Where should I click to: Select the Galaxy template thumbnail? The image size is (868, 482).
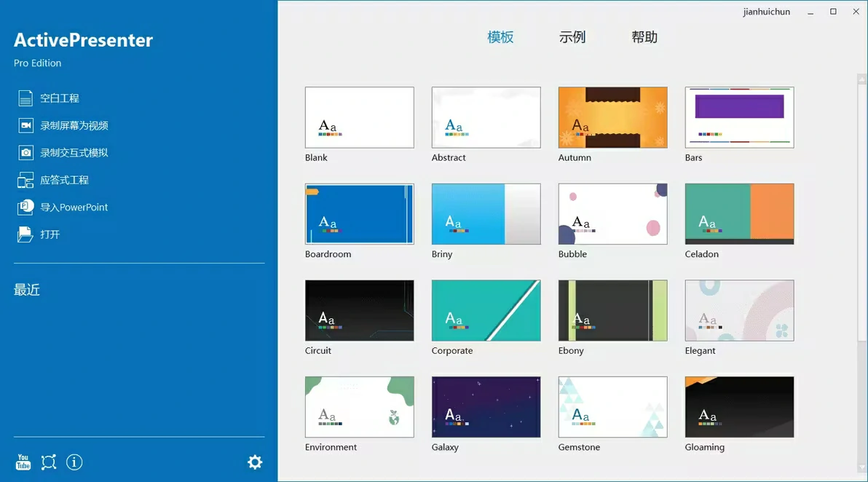click(x=486, y=407)
